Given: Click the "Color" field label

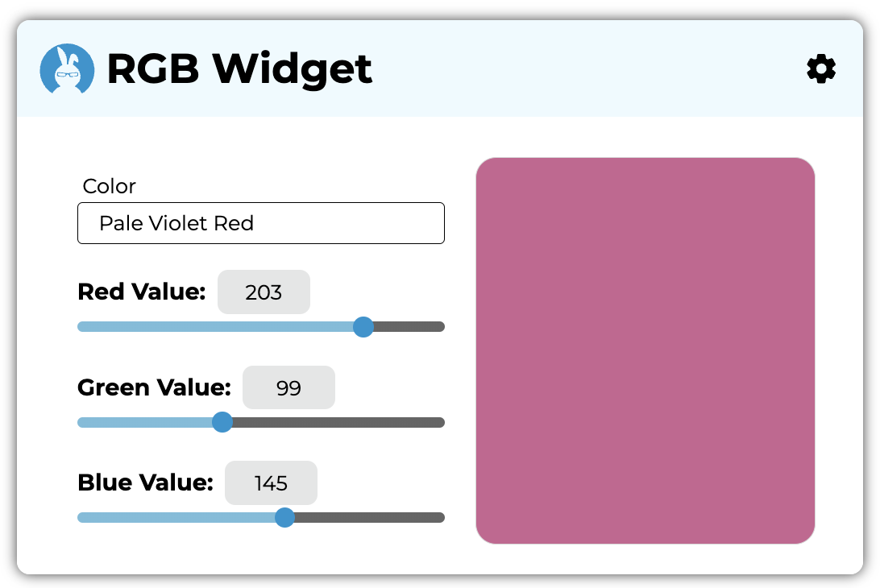Looking at the screenshot, I should (110, 186).
